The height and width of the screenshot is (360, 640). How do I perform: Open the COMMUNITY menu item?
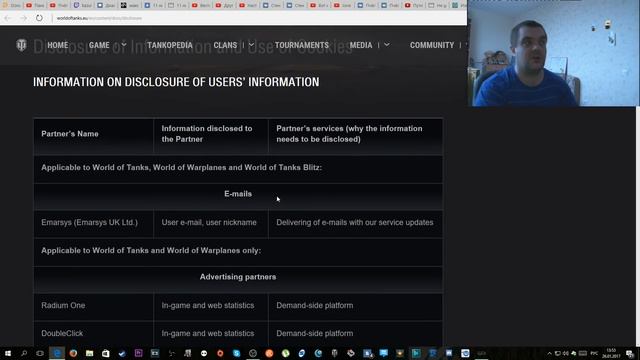432,45
